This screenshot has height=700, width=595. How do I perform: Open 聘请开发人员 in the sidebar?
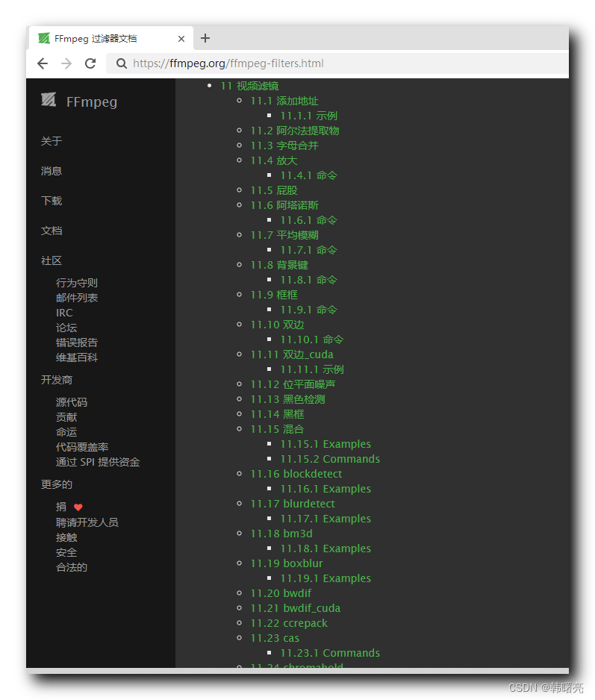(87, 522)
